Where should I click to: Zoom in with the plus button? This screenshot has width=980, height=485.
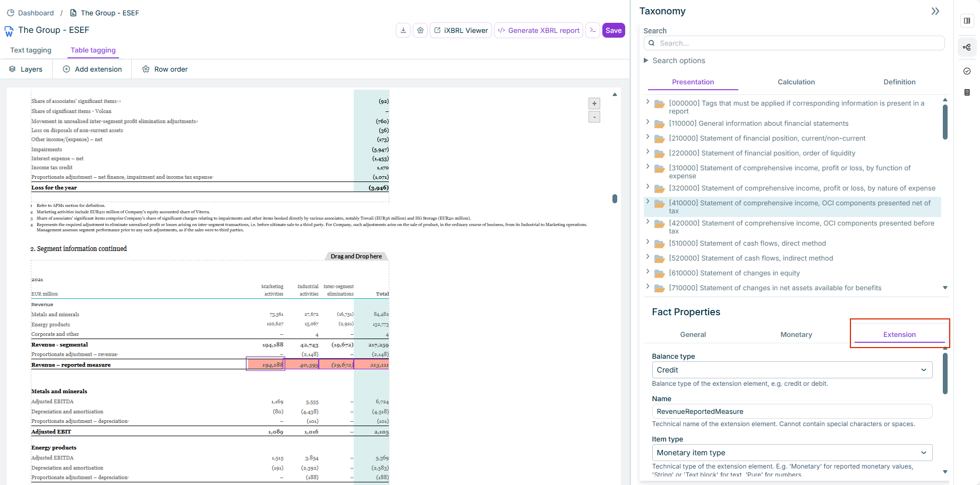click(594, 103)
